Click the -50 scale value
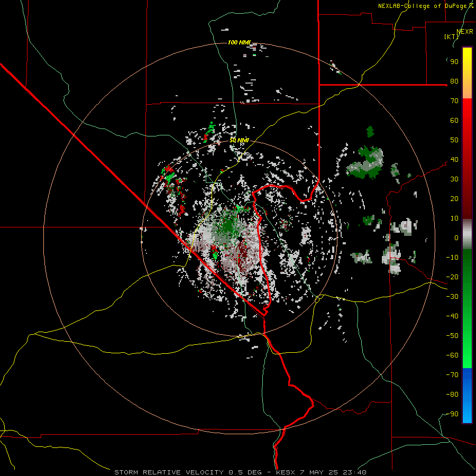 pyautogui.click(x=452, y=336)
